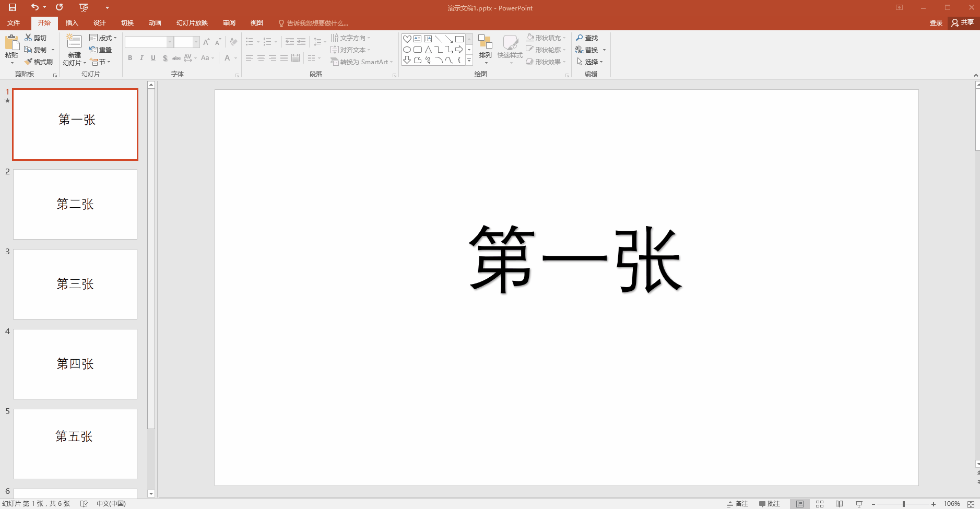The image size is (980, 509).
Task: Switch to the 设计 Design tab
Action: pyautogui.click(x=100, y=23)
